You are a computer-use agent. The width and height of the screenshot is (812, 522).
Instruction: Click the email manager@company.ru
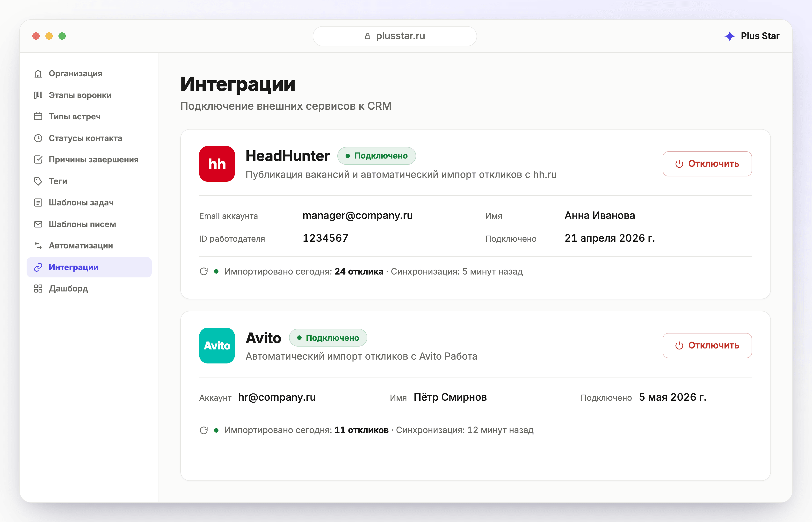point(357,216)
